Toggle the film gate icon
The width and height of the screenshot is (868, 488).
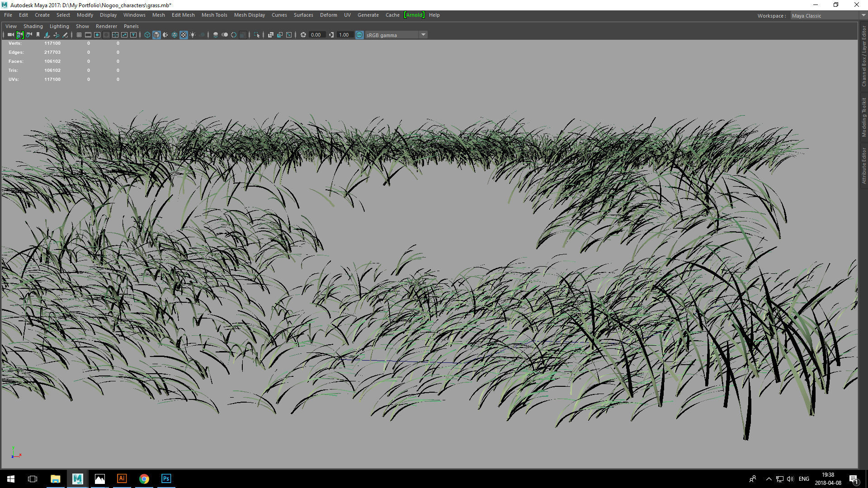coord(88,35)
